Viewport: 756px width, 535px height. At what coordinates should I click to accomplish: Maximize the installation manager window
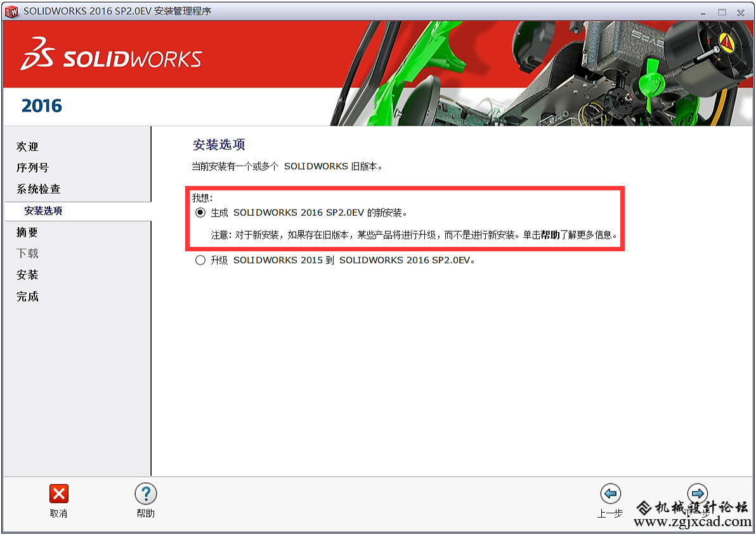[722, 13]
